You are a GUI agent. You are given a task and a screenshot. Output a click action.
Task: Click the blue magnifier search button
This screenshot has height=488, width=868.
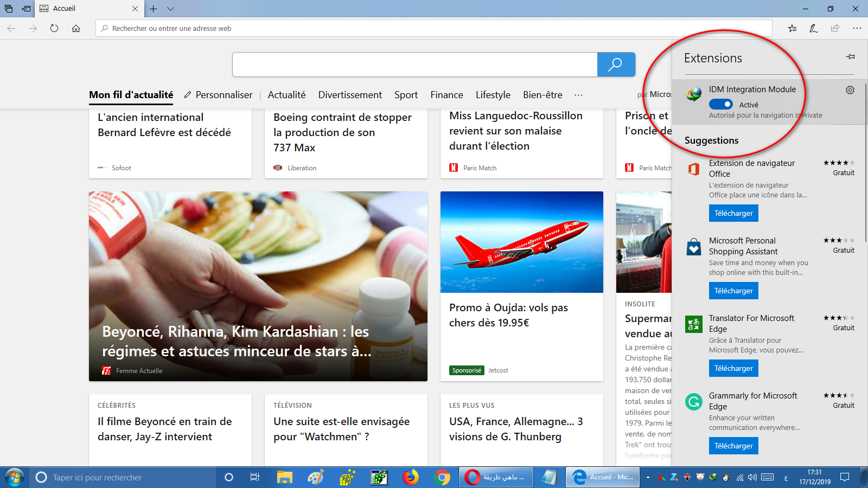click(616, 65)
